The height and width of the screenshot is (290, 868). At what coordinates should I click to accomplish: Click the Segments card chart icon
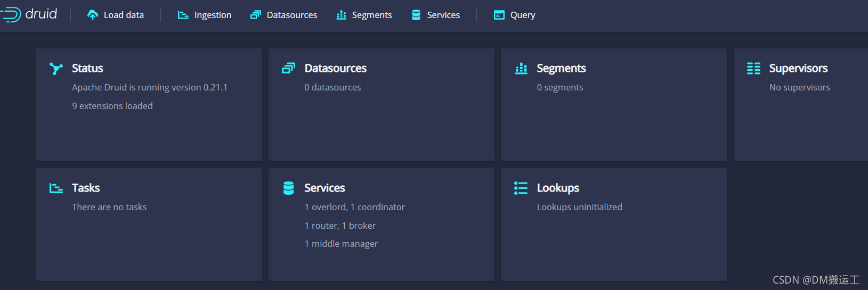pos(521,68)
